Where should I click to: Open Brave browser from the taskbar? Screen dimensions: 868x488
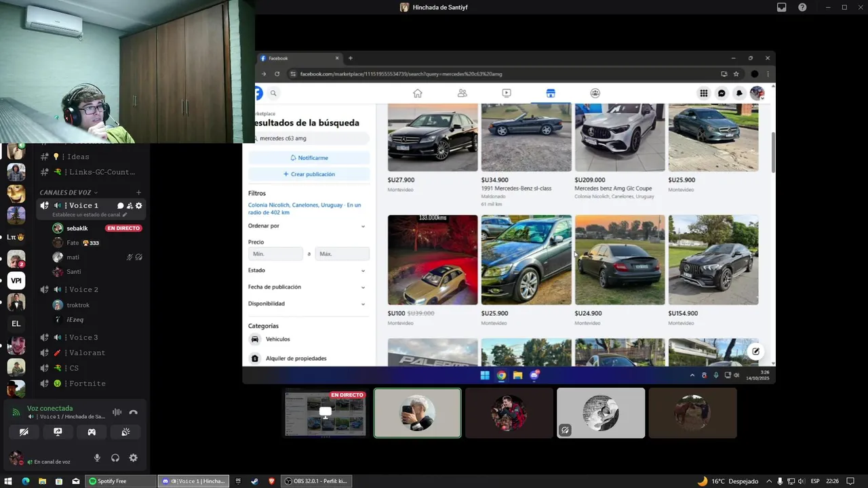pyautogui.click(x=271, y=481)
